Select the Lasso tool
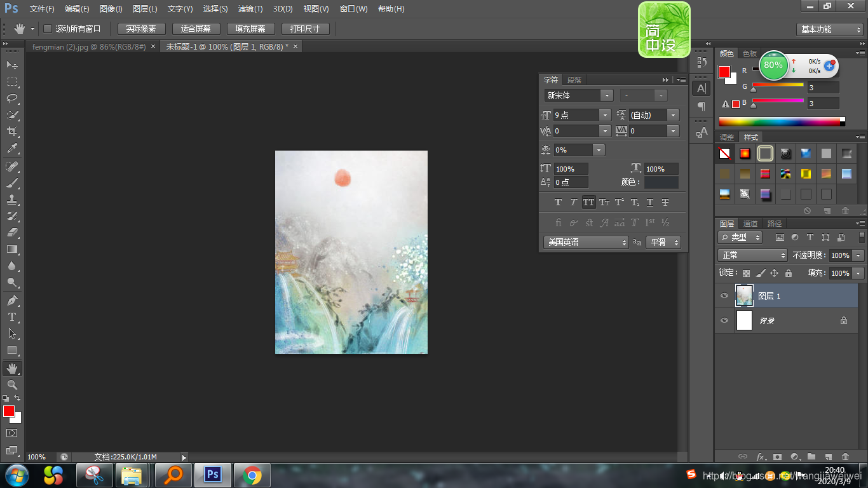Screen dimensions: 868x488 (x=12, y=98)
